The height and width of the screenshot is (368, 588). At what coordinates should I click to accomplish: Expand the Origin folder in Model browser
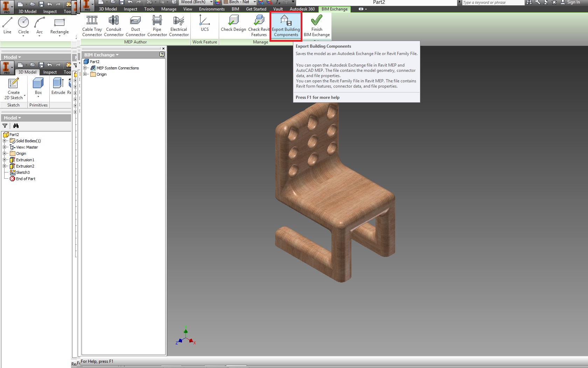click(5, 153)
